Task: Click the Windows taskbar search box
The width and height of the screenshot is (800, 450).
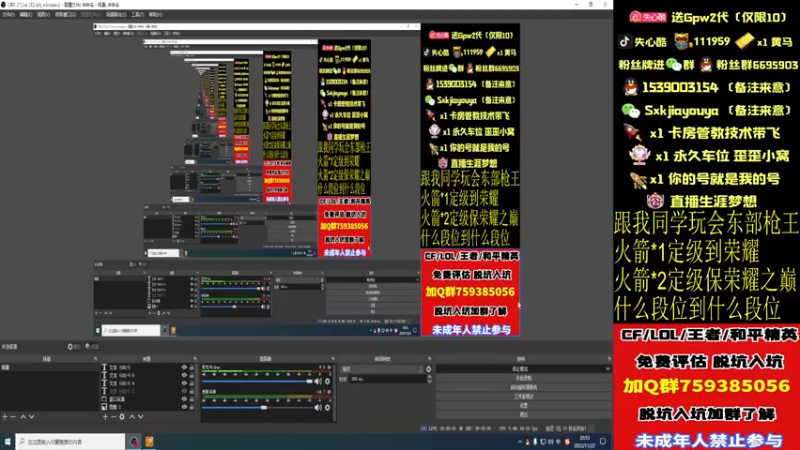Action: coord(70,442)
